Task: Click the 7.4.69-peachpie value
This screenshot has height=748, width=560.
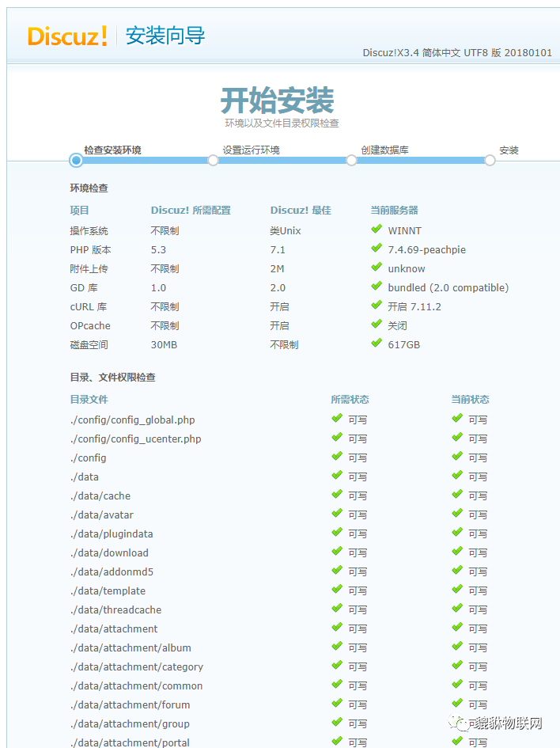Action: coord(427,250)
